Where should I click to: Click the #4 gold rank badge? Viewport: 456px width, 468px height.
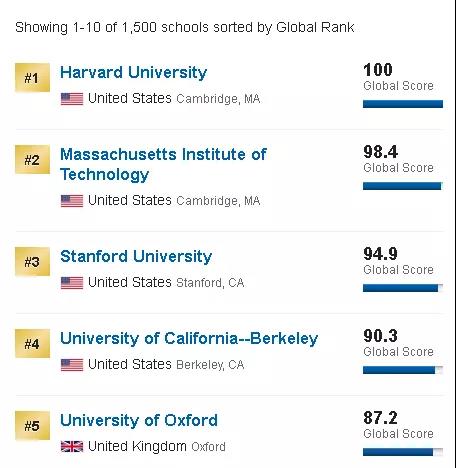32,343
